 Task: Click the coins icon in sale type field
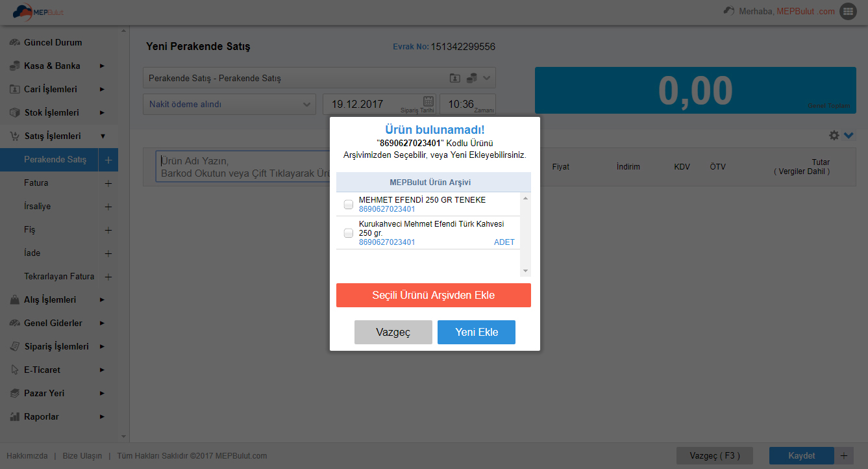pyautogui.click(x=472, y=78)
